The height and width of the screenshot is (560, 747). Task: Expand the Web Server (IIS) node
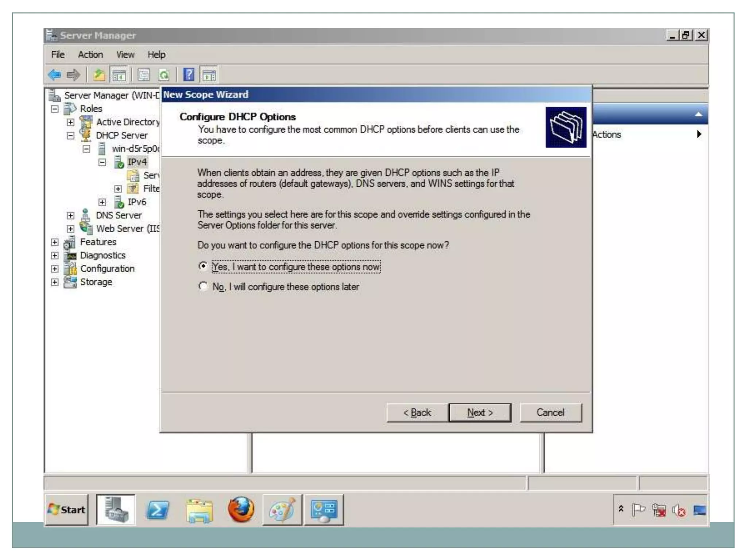click(x=71, y=229)
